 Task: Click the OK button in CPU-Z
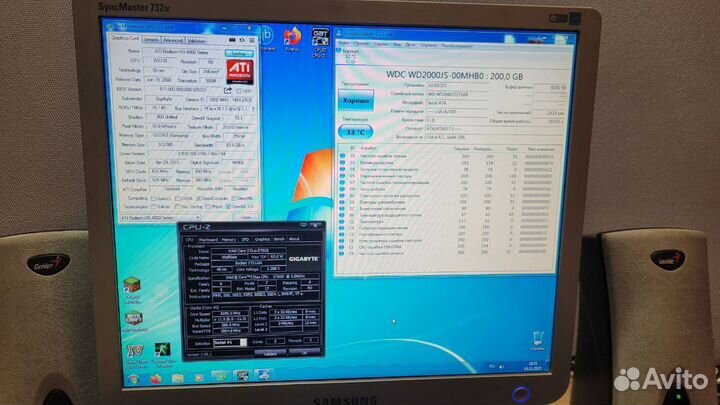304,353
